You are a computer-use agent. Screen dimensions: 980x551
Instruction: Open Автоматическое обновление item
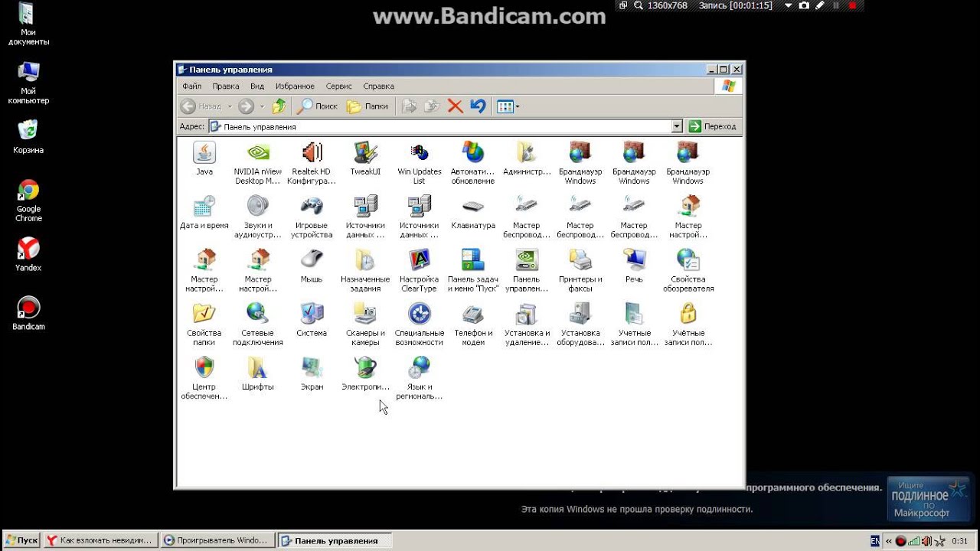pyautogui.click(x=472, y=163)
